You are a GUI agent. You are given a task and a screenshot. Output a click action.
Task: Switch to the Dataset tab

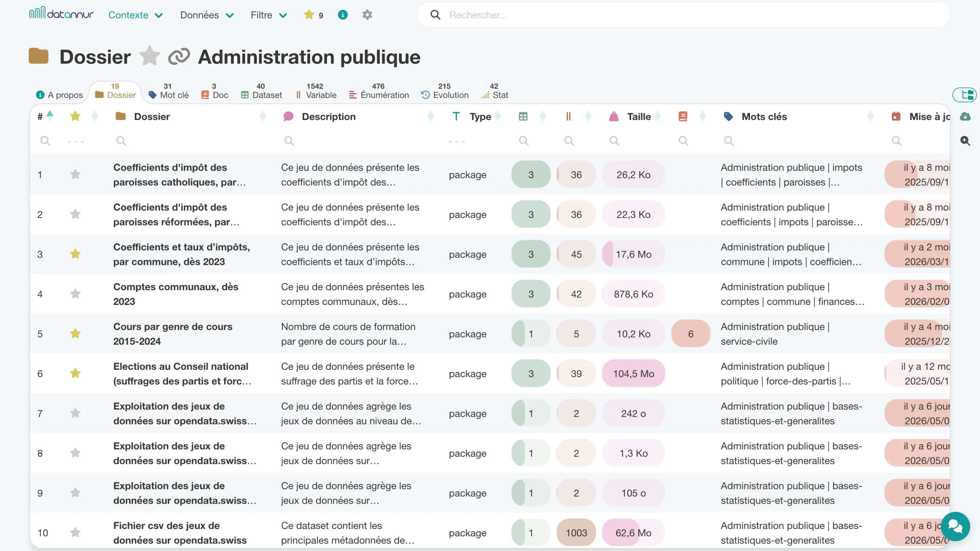coord(261,91)
